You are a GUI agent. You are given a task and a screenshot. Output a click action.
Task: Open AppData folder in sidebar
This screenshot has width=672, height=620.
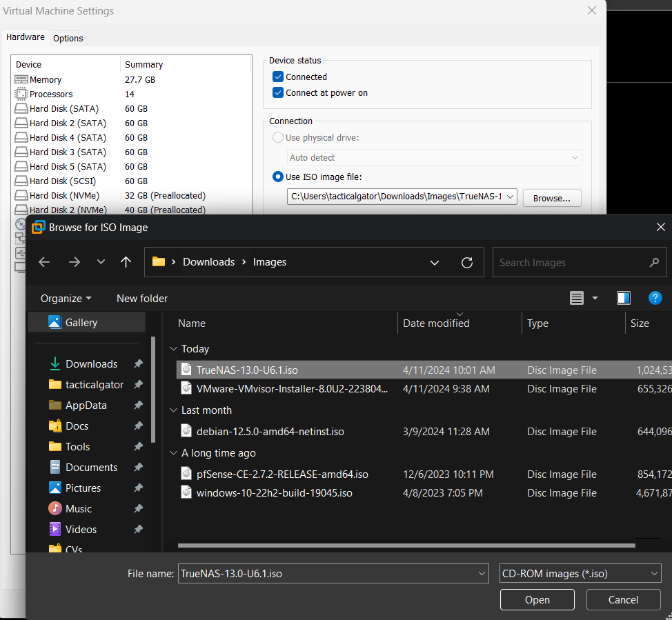pos(86,406)
